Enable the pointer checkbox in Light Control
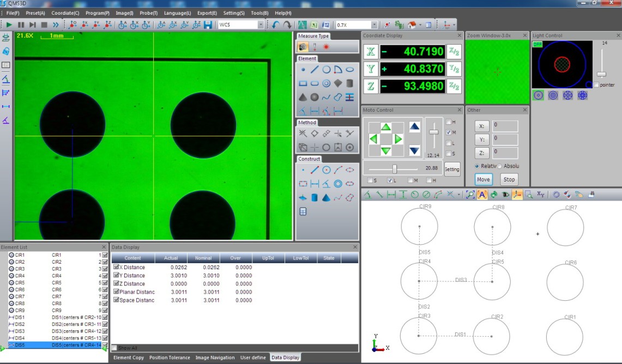The image size is (622, 364). 596,85
